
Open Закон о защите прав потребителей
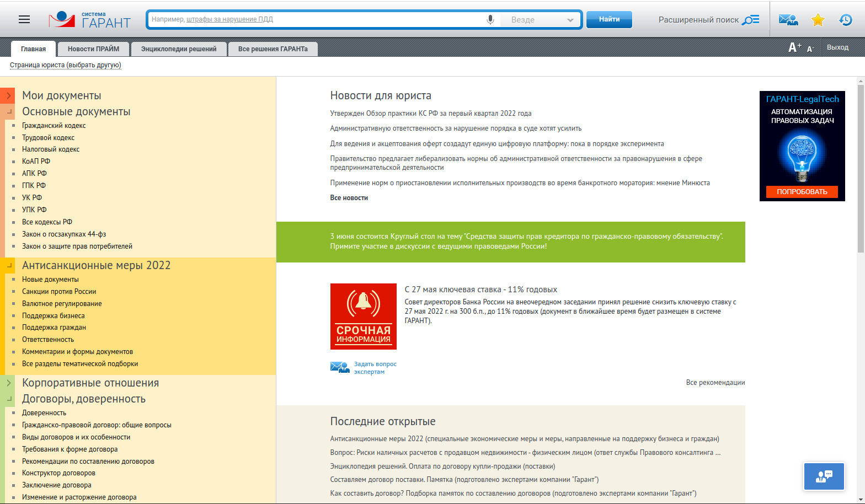pyautogui.click(x=77, y=246)
